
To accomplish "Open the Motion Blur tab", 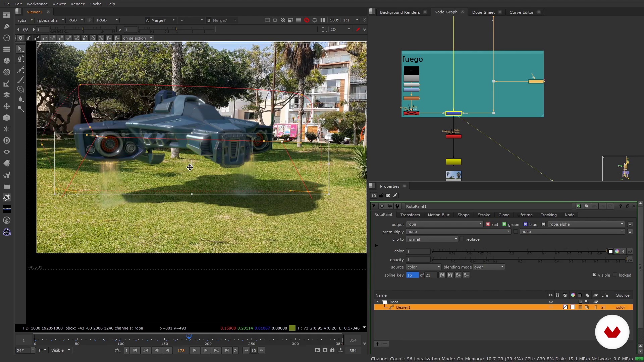I will (x=438, y=215).
